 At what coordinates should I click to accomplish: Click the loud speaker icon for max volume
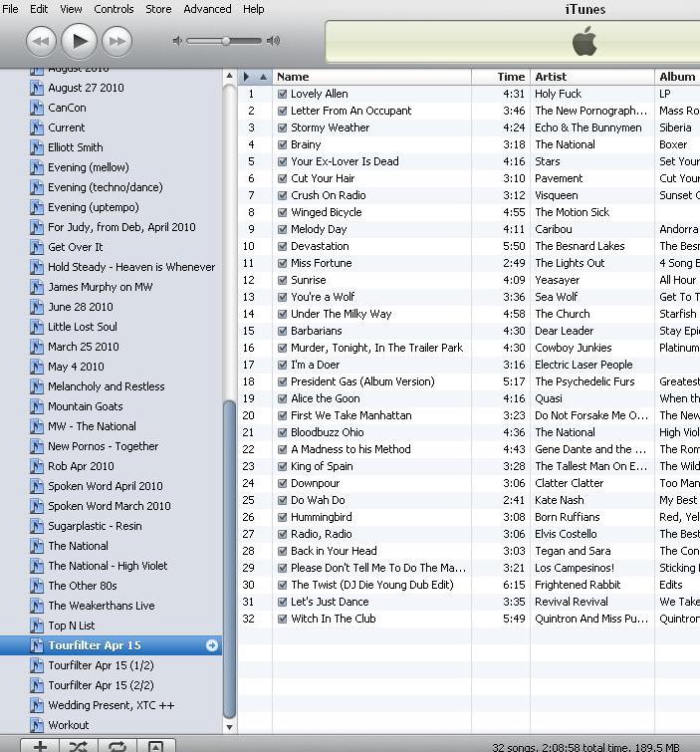pyautogui.click(x=273, y=41)
